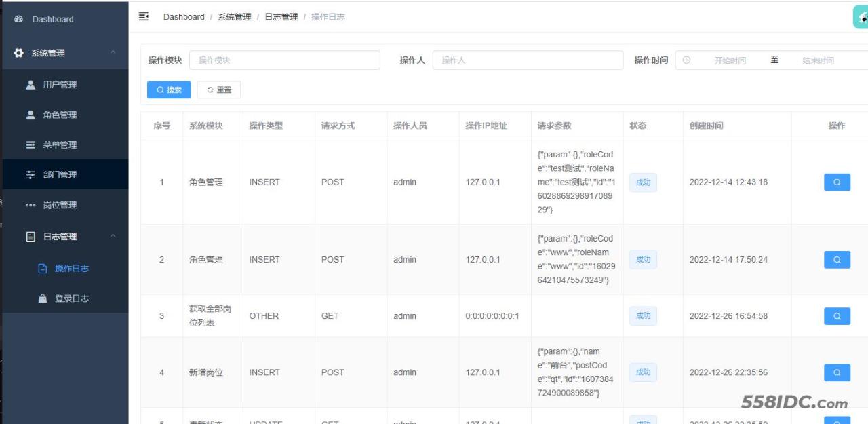
Task: Click request params containing "前台"
Action: coord(575,372)
